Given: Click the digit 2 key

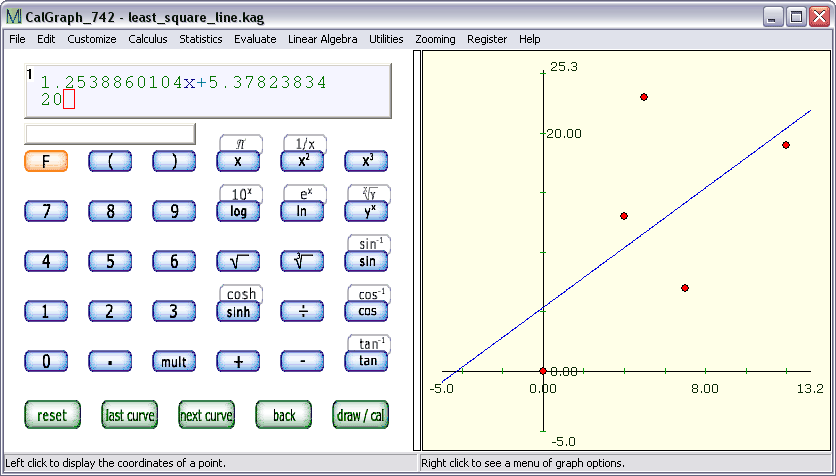Looking at the screenshot, I should coord(110,311).
